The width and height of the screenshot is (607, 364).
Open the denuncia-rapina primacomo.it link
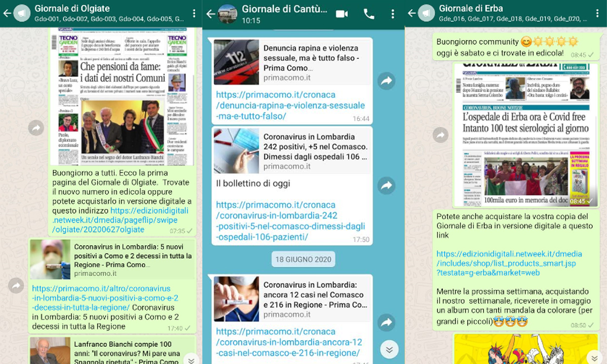tap(290, 105)
